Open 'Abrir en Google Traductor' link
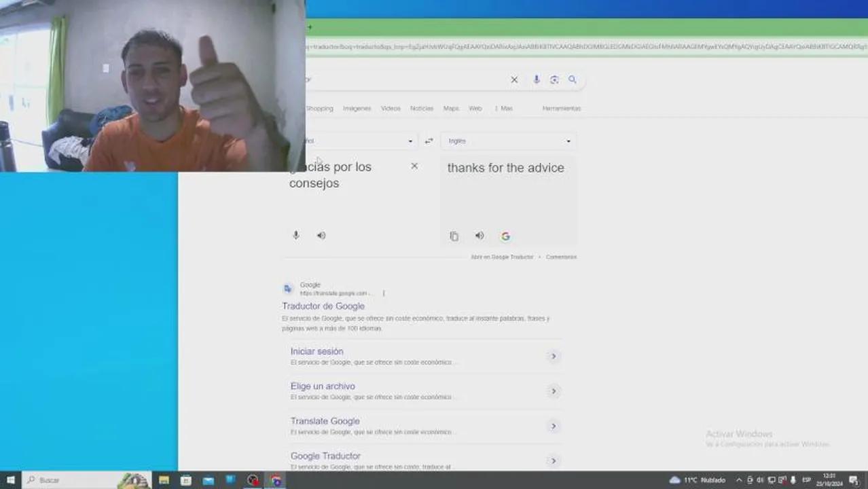 click(502, 257)
